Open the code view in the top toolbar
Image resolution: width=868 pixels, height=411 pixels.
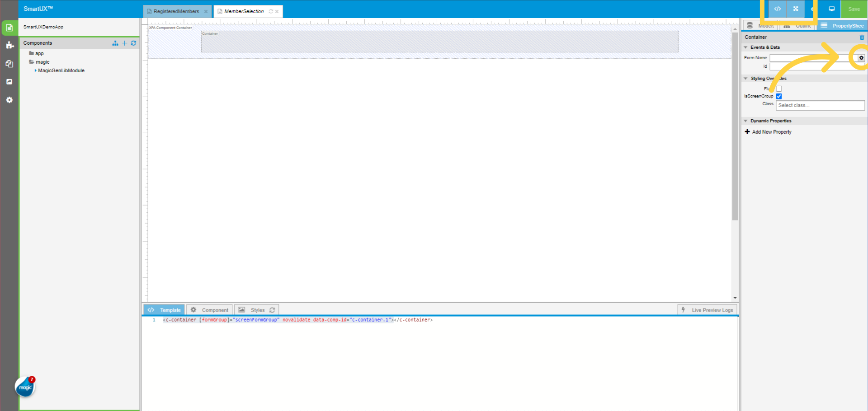point(777,9)
